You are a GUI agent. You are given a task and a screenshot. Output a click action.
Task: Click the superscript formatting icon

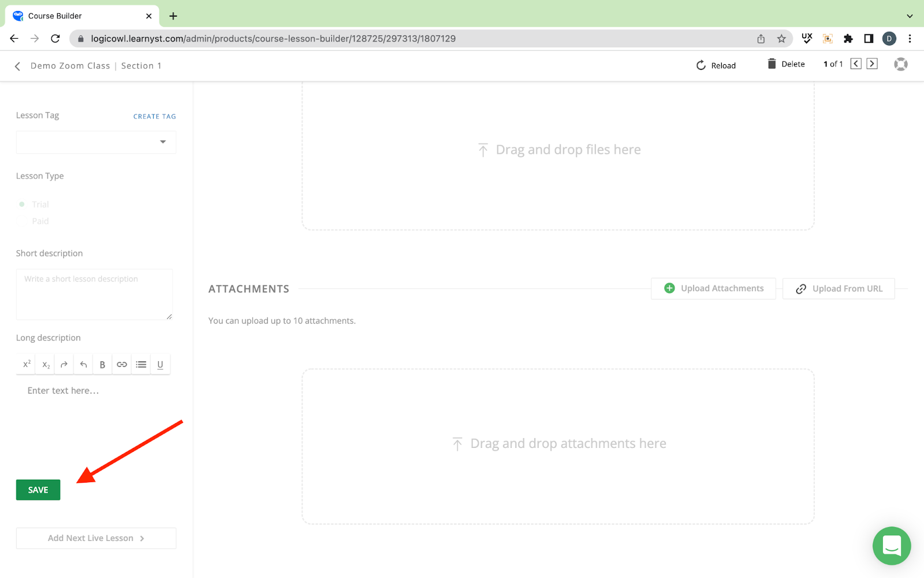[27, 364]
